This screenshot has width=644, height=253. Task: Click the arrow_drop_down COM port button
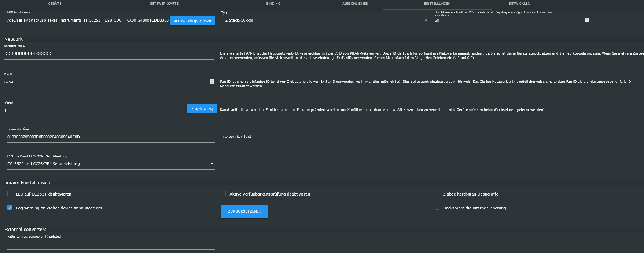192,21
